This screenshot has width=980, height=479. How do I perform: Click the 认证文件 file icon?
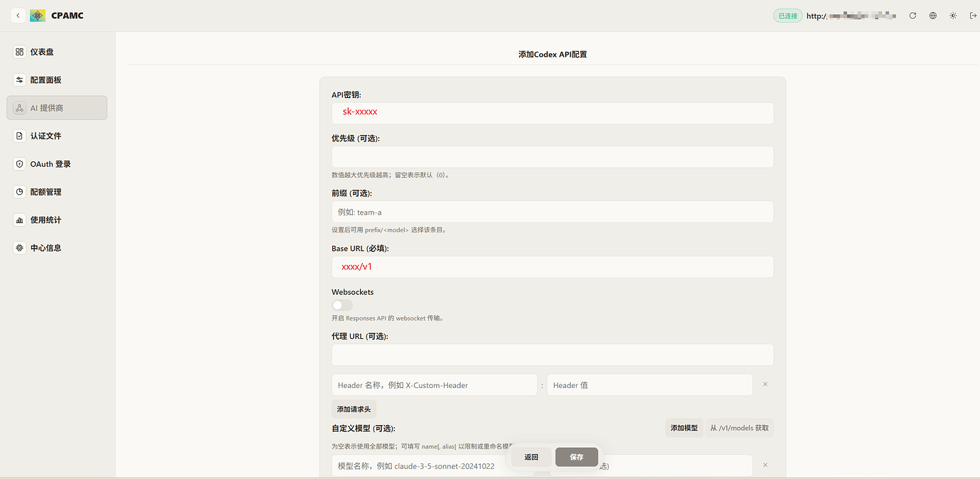pyautogui.click(x=20, y=136)
